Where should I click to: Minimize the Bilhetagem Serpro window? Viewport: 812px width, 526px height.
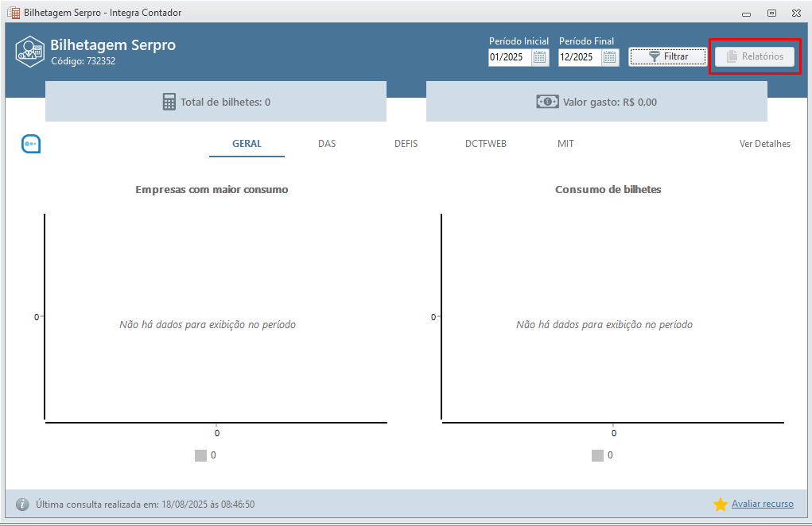tap(746, 14)
